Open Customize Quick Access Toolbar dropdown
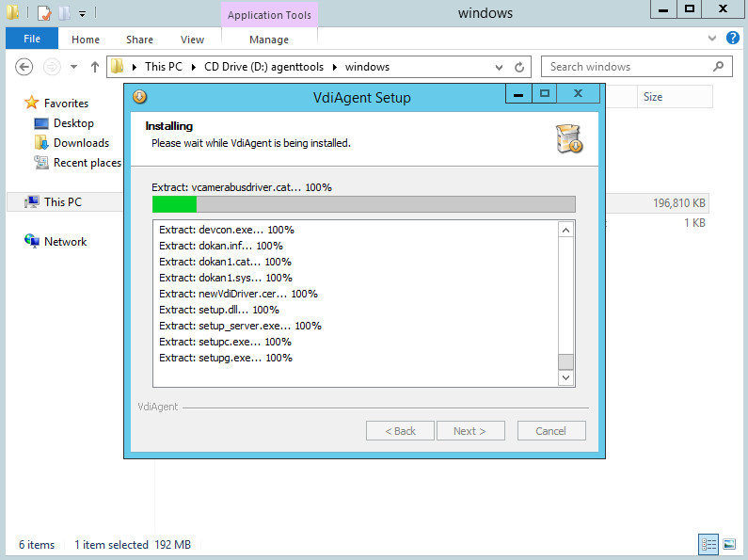This screenshot has height=560, width=748. [x=82, y=14]
